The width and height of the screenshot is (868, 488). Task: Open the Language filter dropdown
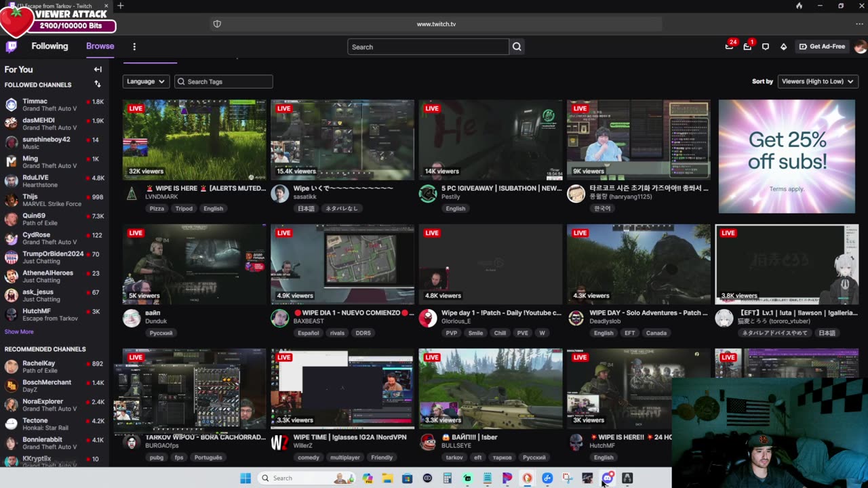(x=146, y=81)
